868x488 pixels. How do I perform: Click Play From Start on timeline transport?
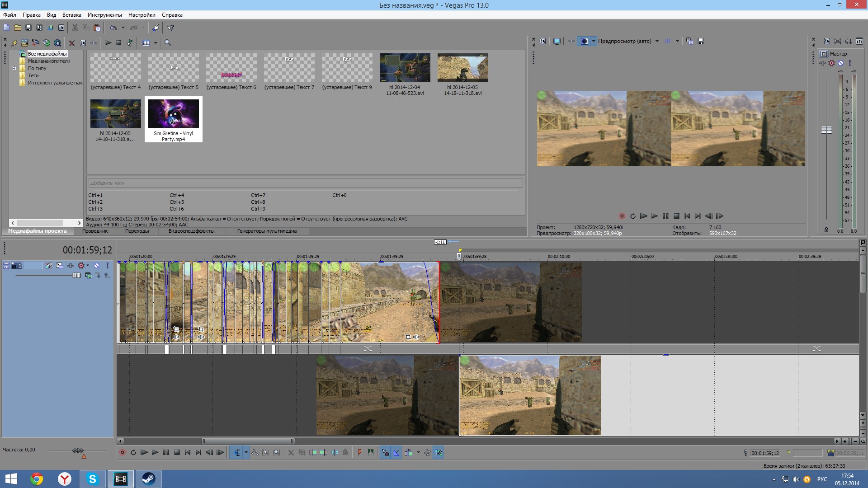(144, 452)
